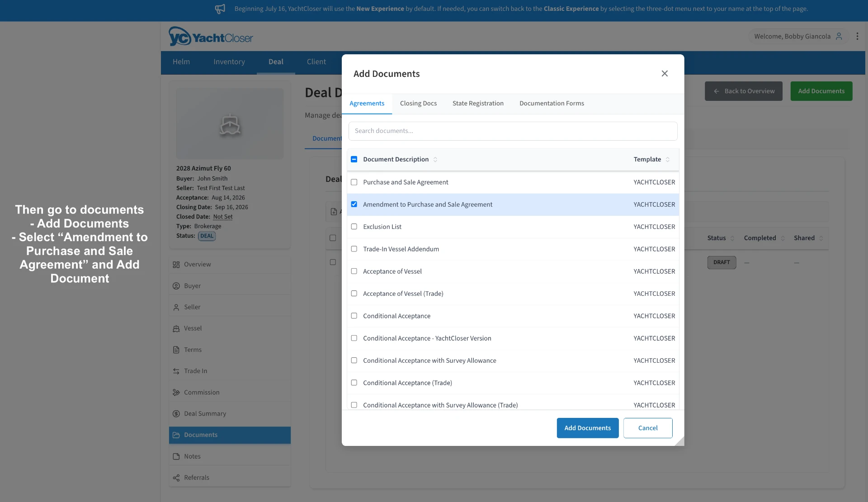Sort by Document Description column arrows
868x502 pixels.
pyautogui.click(x=435, y=160)
